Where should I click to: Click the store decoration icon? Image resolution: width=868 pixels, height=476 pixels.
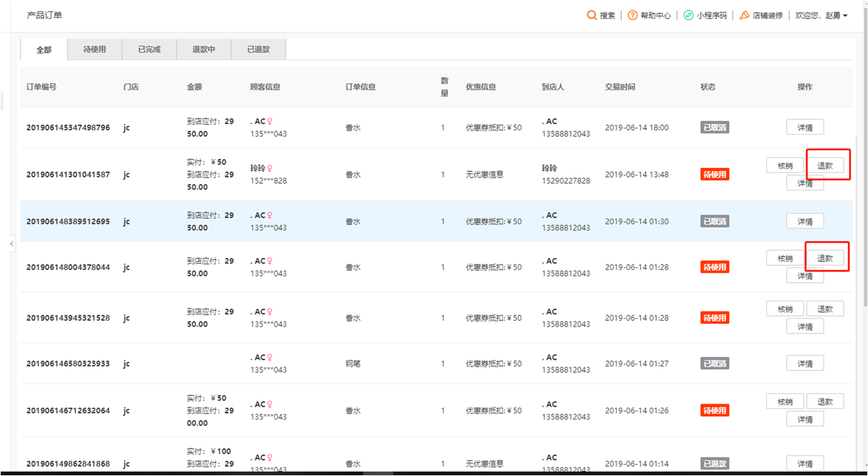point(745,16)
